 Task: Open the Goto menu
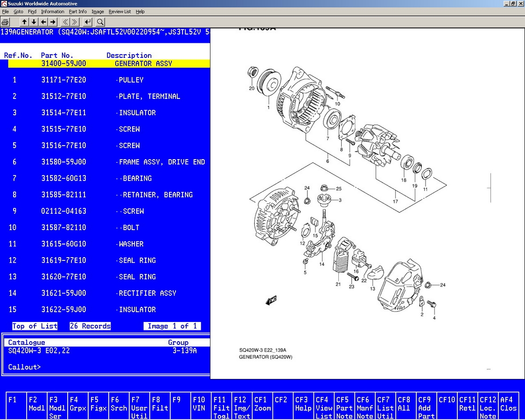tap(18, 11)
